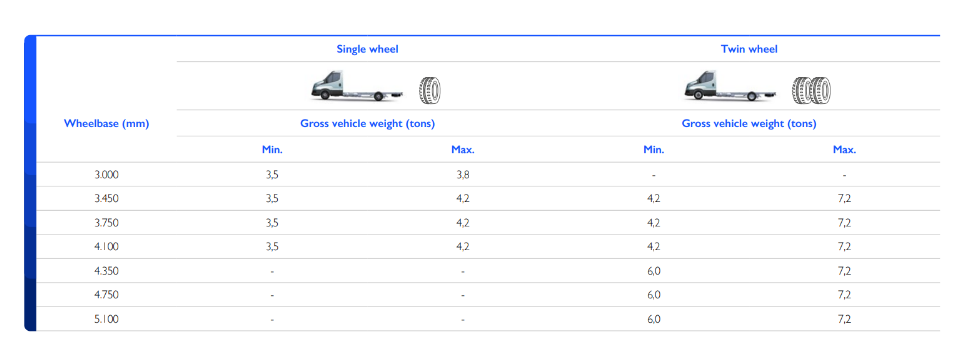
Task: Select the Twin wheel column heading
Action: tap(749, 49)
